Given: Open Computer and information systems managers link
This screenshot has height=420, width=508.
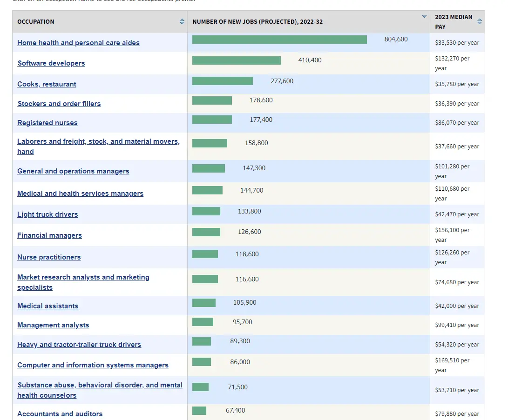Looking at the screenshot, I should [93, 365].
